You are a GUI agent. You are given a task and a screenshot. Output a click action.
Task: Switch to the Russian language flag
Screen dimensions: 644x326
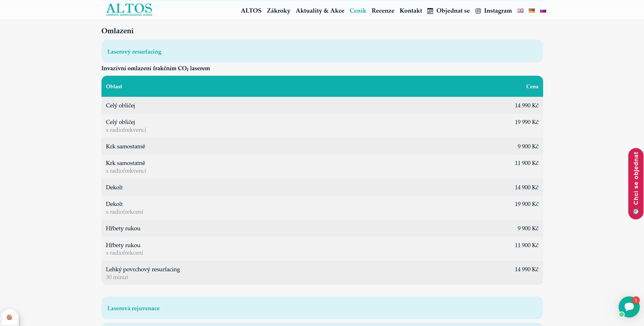click(543, 11)
